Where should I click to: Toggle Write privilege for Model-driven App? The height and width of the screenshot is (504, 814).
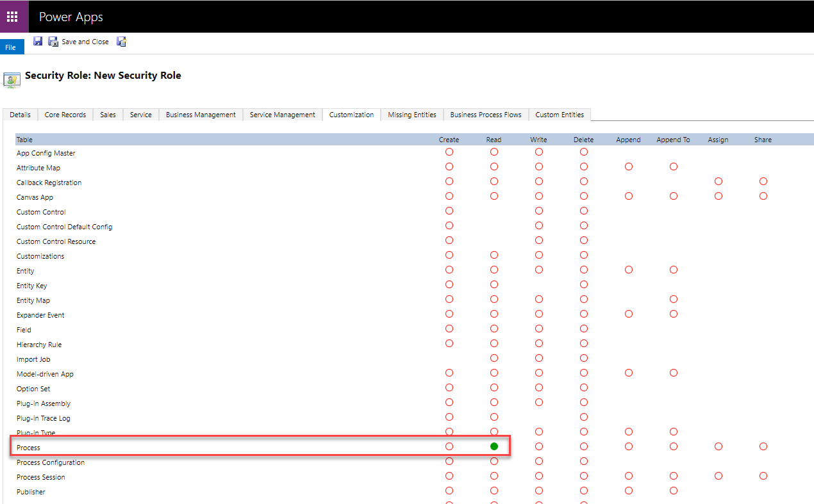tap(538, 373)
